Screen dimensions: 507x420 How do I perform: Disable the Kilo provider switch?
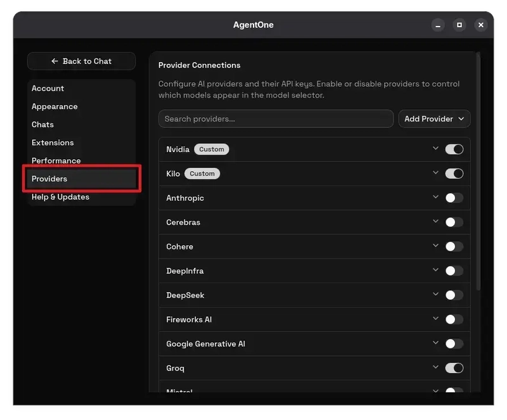pos(454,174)
